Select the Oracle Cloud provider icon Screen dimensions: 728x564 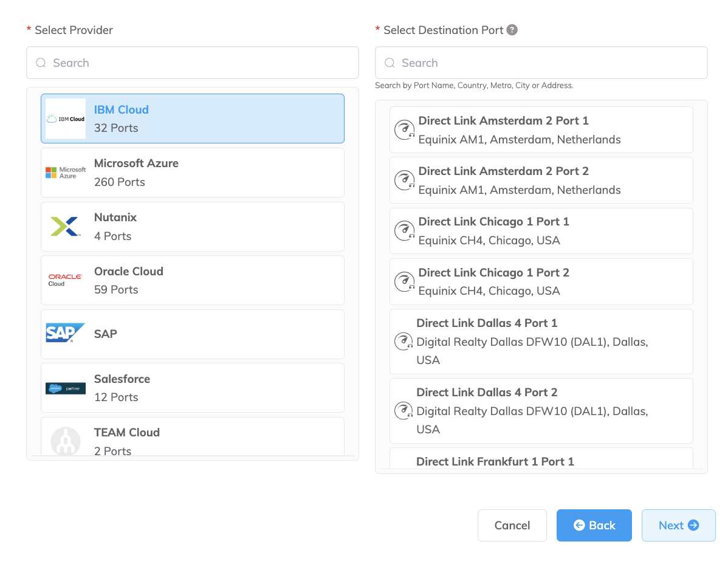coord(65,280)
